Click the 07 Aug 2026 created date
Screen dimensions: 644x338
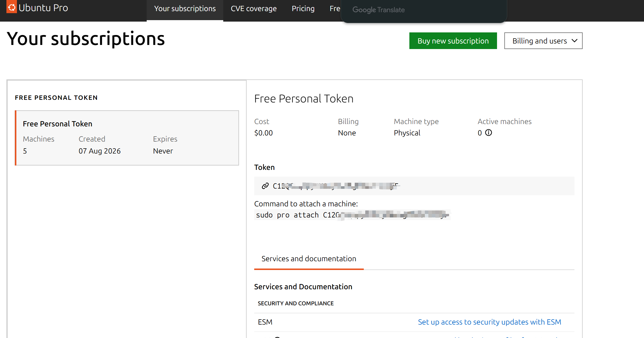[100, 151]
